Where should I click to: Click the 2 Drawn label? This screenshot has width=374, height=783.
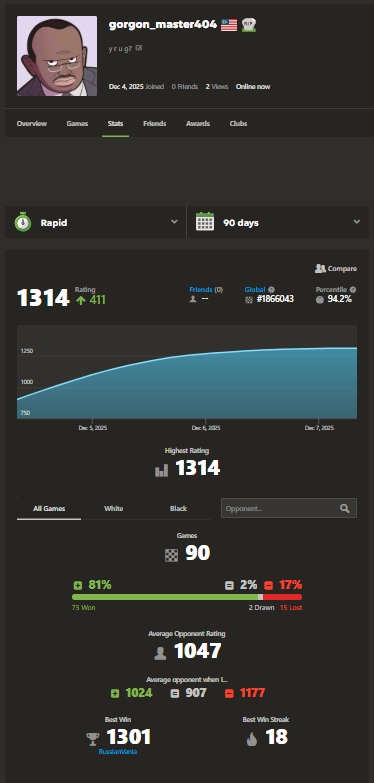(262, 608)
